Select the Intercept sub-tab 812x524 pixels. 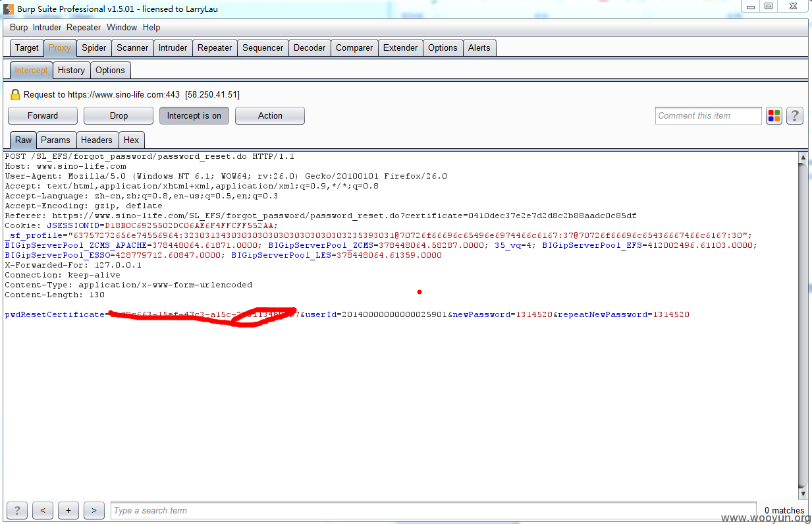pyautogui.click(x=31, y=70)
